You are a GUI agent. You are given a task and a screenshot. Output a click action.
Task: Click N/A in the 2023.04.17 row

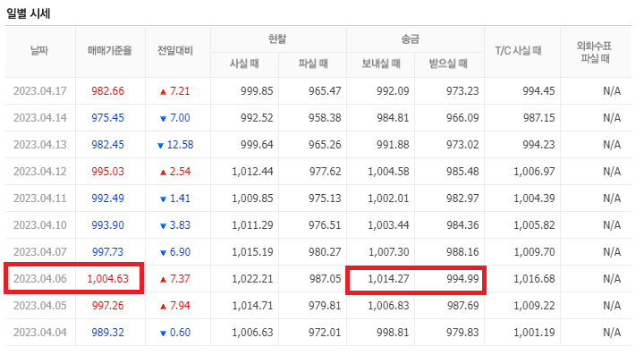[612, 90]
